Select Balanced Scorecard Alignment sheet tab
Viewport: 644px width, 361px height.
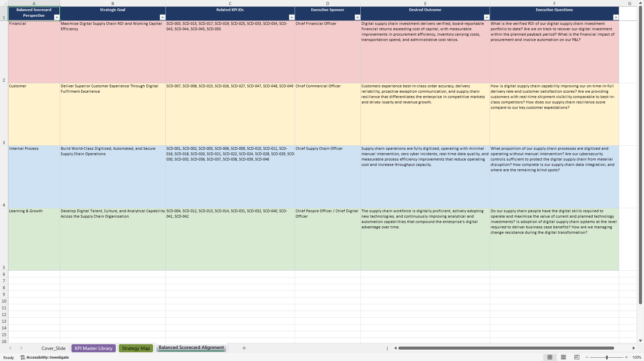coord(191,348)
